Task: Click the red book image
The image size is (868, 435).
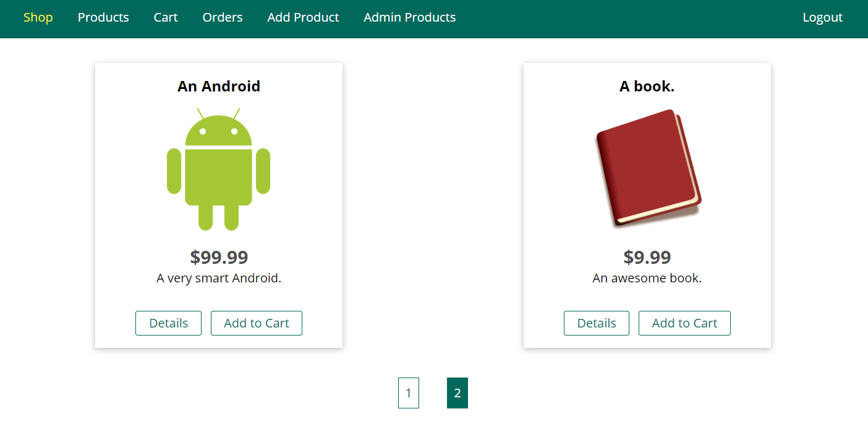Action: click(x=647, y=168)
